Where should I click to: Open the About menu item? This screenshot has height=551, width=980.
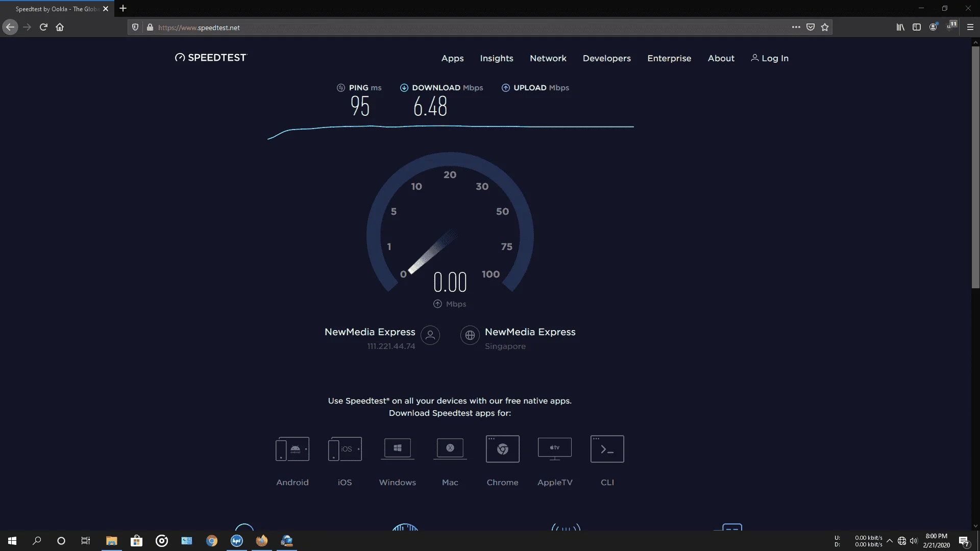click(x=721, y=58)
